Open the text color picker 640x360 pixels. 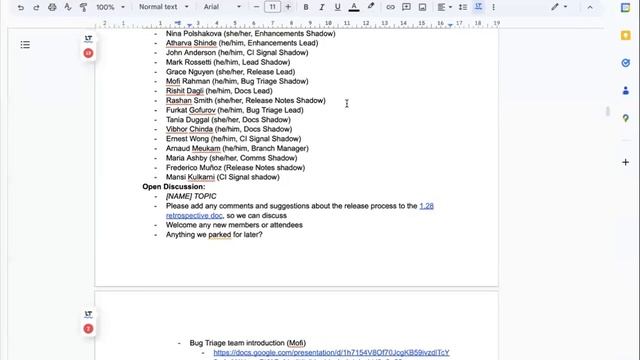(x=354, y=7)
